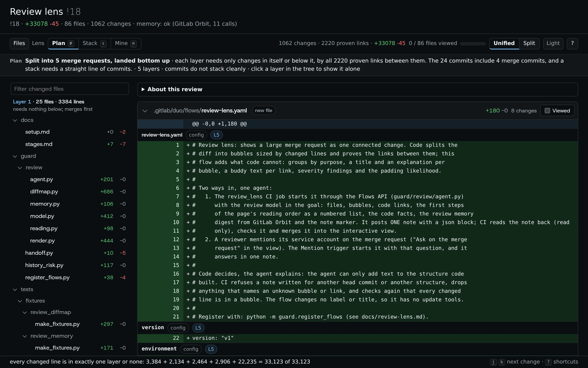Click the L5 badge on the environment bubble
The image size is (588, 368).
[211, 349]
